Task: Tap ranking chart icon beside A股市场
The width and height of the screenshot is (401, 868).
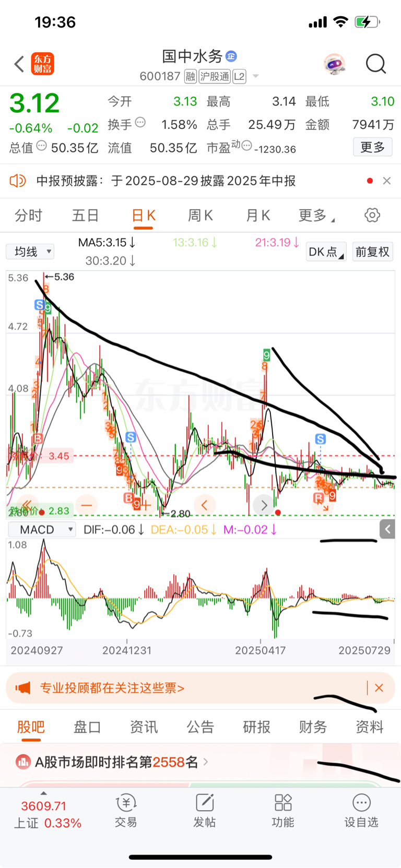Action: [23, 762]
